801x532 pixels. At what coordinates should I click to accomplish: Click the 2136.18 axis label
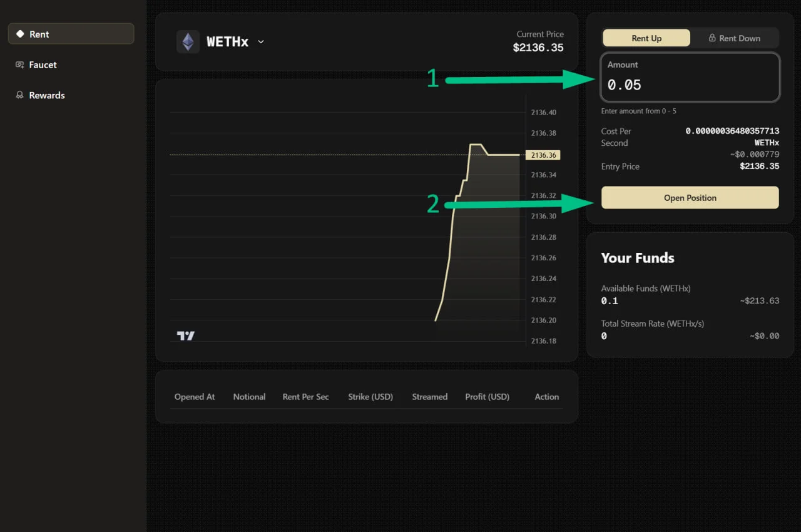point(543,341)
